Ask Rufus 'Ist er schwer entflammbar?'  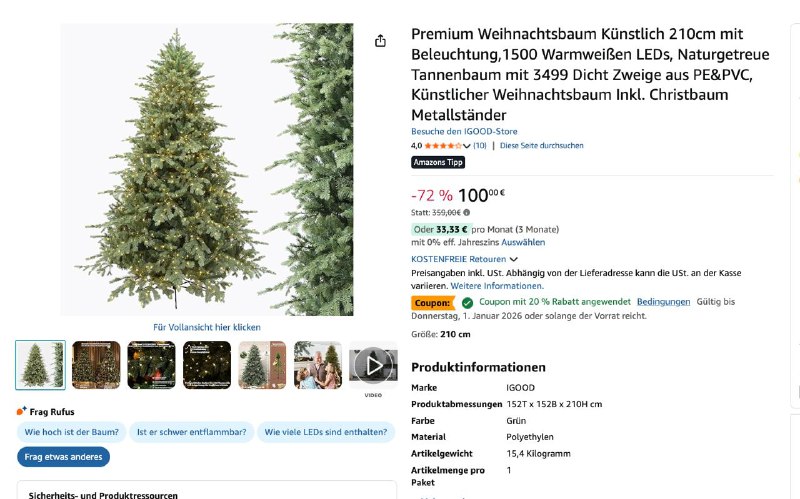[191, 432]
